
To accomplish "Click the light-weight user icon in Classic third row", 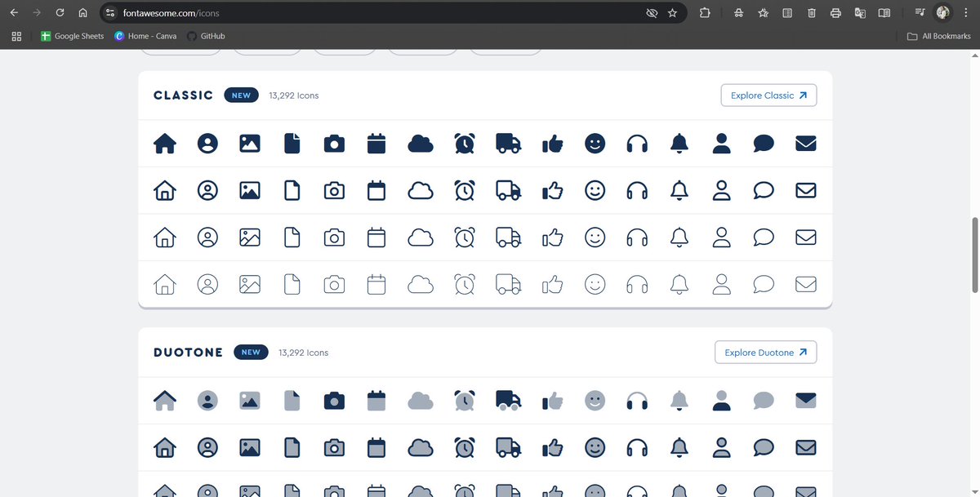I will [721, 237].
